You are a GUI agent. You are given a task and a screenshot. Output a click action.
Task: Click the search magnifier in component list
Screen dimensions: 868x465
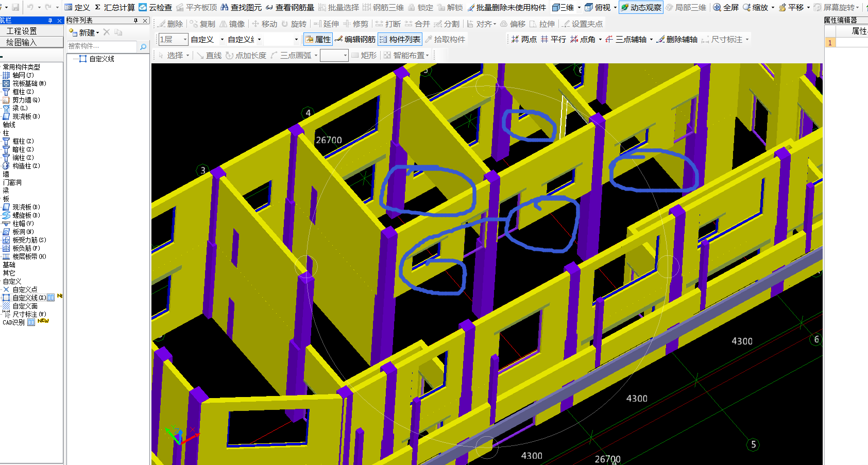coord(143,46)
